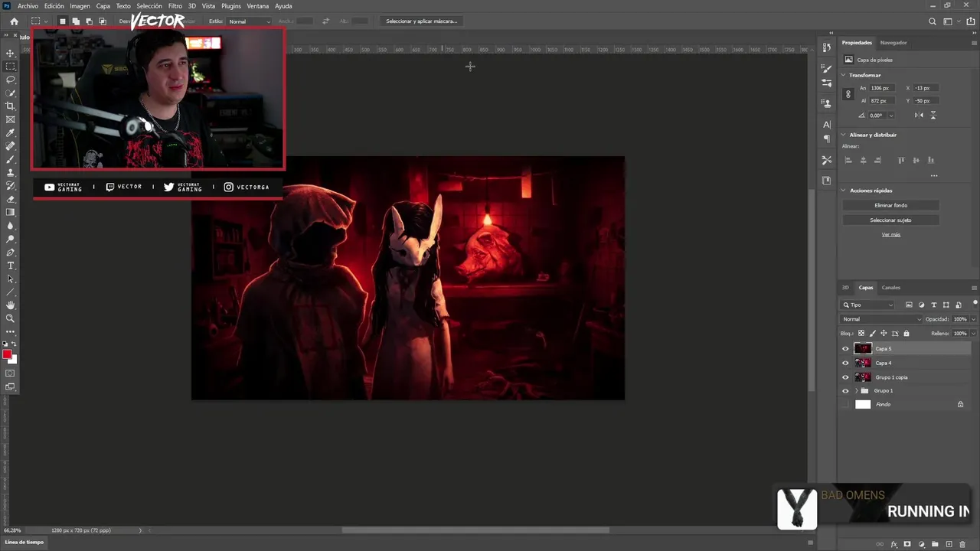980x551 pixels.
Task: Open the History panel icon
Action: [x=827, y=47]
